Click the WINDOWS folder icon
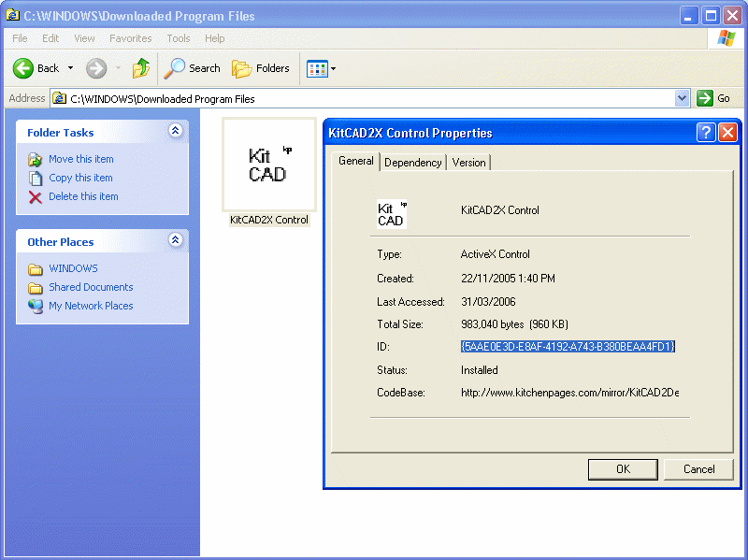Screen dimensions: 748x560 (x=36, y=269)
